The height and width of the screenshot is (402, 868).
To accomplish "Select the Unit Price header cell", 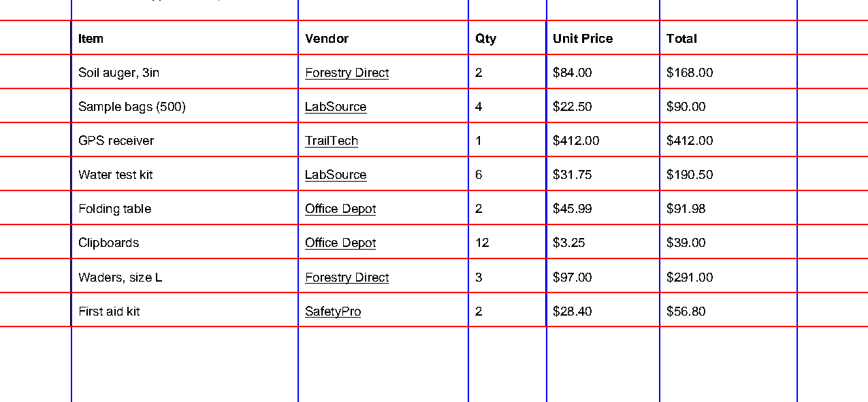I will (603, 37).
